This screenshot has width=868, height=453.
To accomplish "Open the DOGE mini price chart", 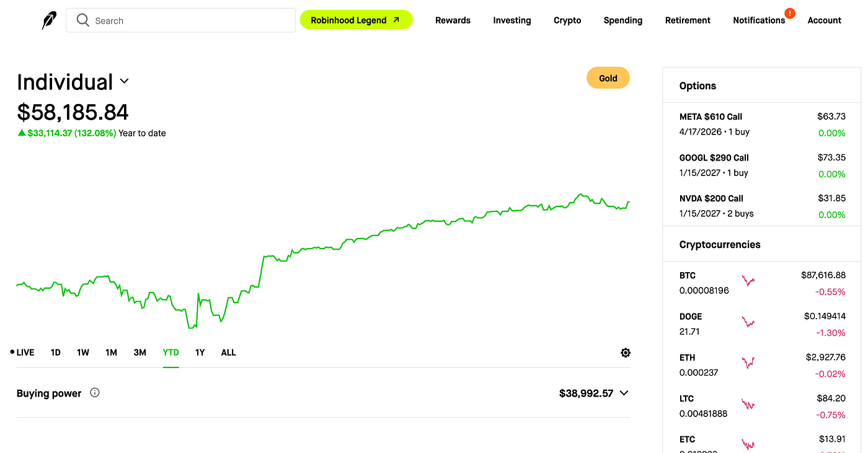I will click(748, 322).
